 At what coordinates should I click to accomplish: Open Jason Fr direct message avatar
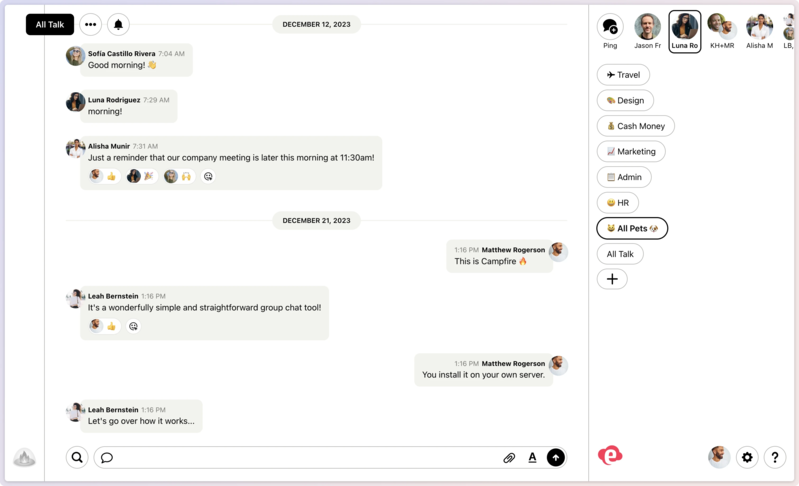click(x=647, y=27)
